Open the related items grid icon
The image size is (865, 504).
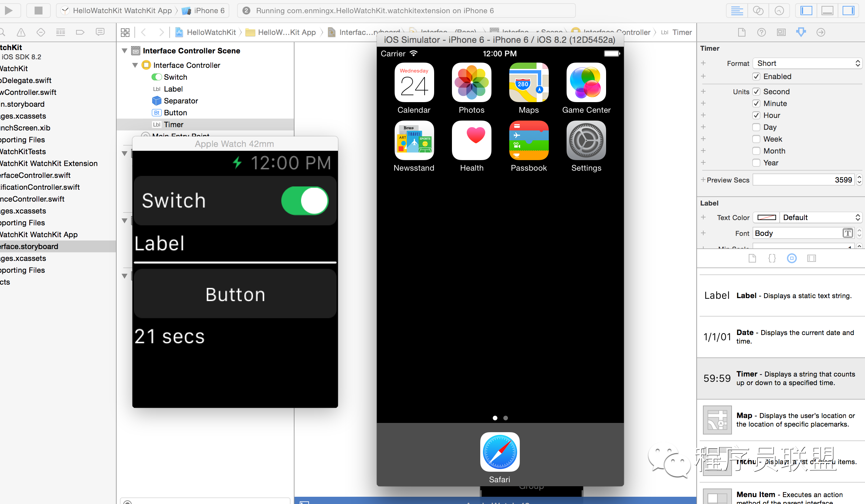tap(125, 33)
